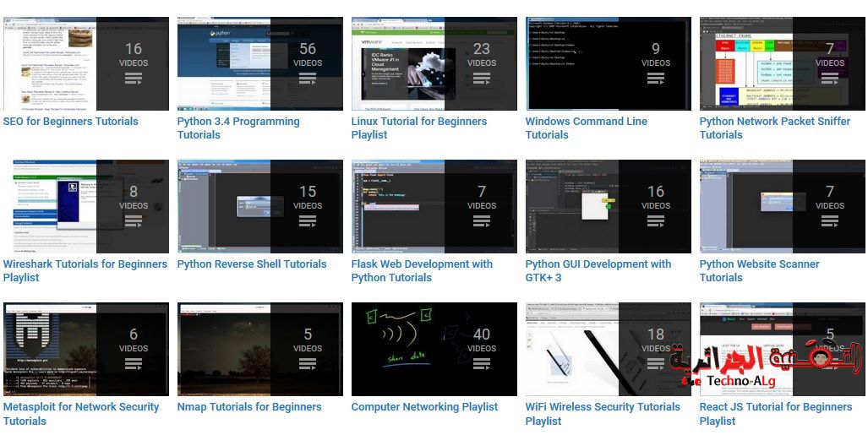Click playlist icon on Computer Networking thumbnail
This screenshot has height=435, width=868.
click(482, 364)
